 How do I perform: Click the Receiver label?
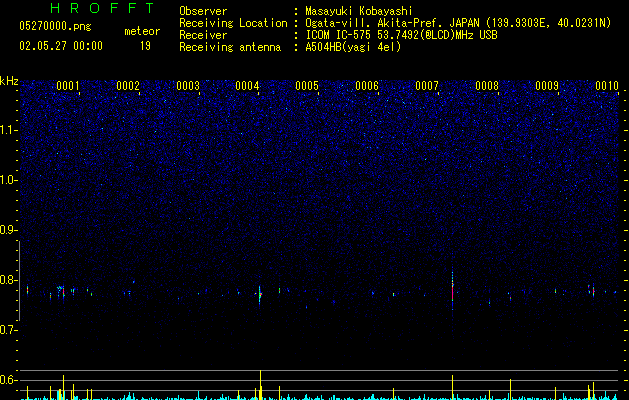(203, 35)
